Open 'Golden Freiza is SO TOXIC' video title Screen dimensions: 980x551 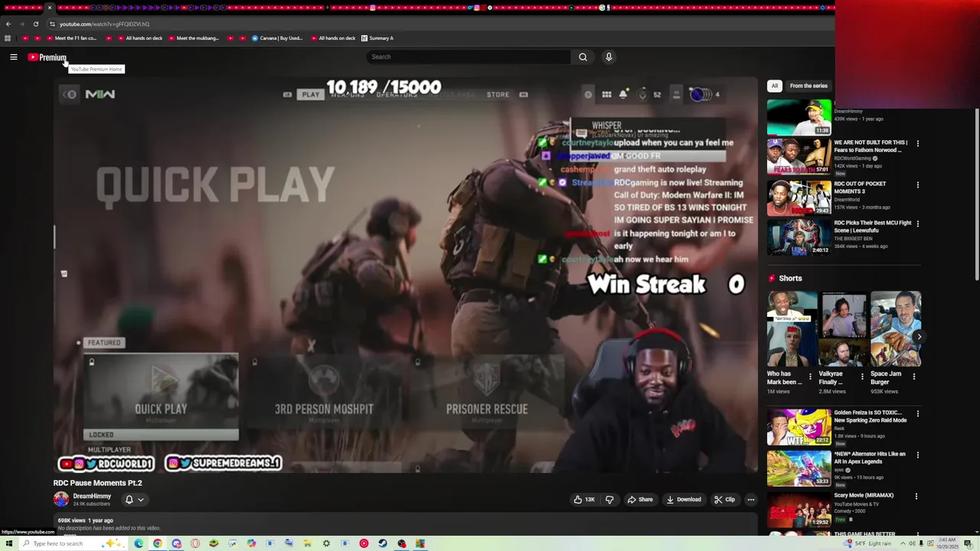pyautogui.click(x=871, y=416)
